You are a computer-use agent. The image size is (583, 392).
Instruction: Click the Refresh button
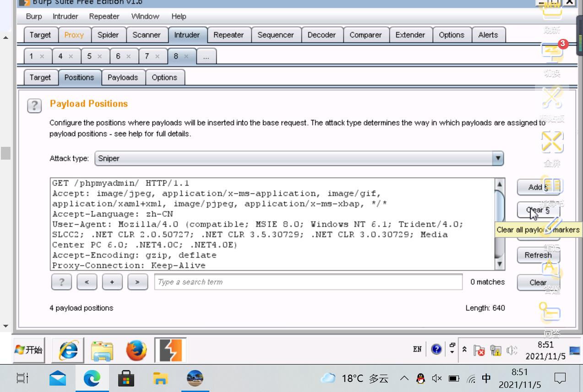539,255
